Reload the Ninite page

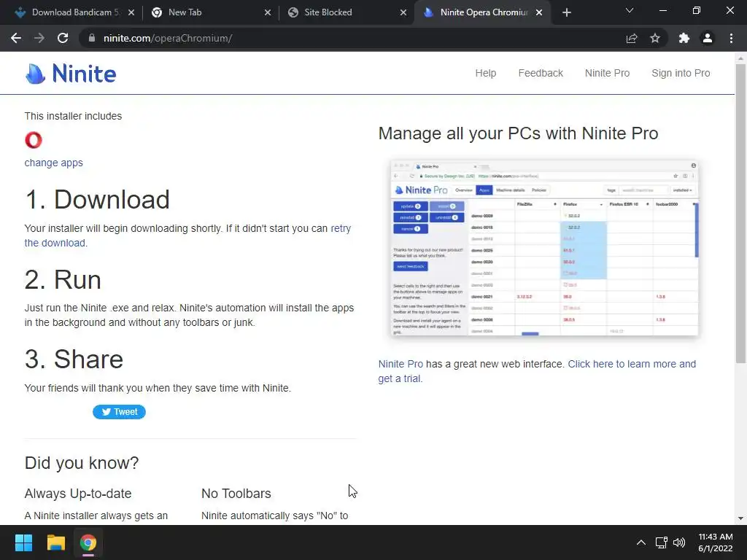coord(63,38)
